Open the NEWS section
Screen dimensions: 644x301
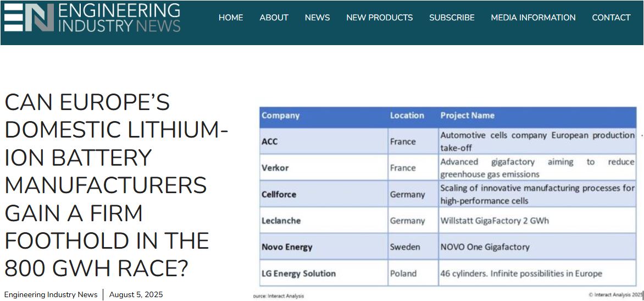click(317, 18)
